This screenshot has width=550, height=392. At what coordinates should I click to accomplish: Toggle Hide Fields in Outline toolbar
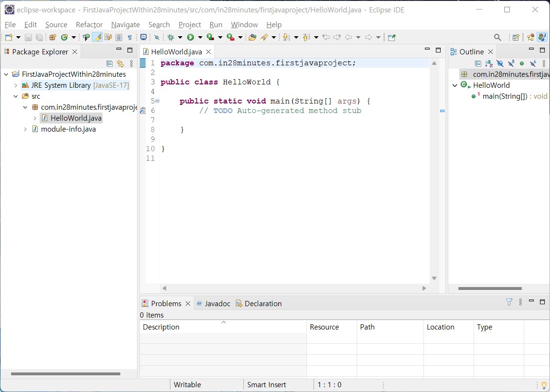click(500, 63)
